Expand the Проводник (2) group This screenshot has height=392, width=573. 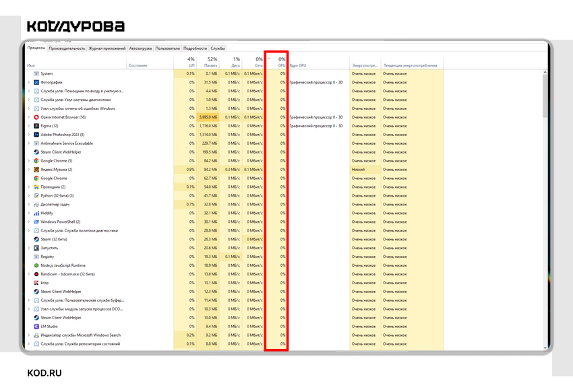coord(29,187)
